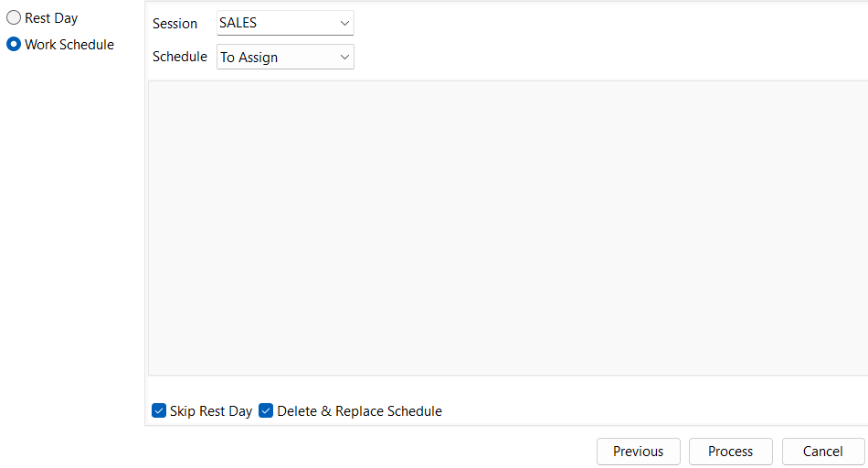Click the blank footer area left of Previous
This screenshot has width=868, height=468.
365,450
